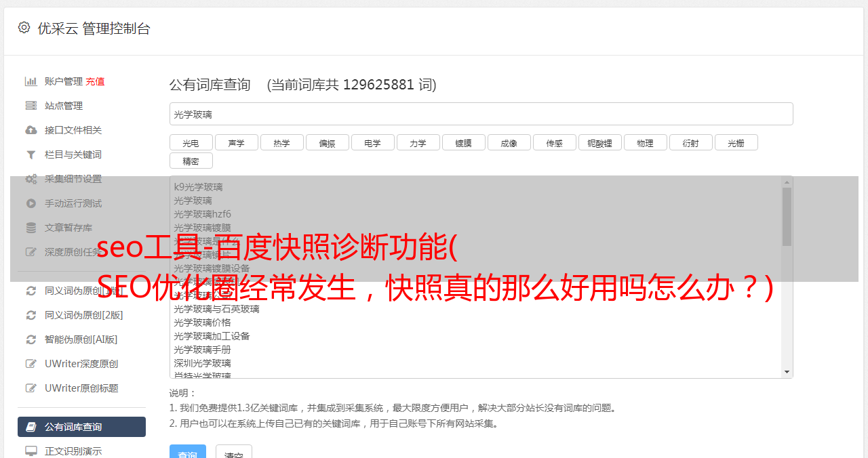
Task: Pick the 力学 tag button
Action: [418, 142]
